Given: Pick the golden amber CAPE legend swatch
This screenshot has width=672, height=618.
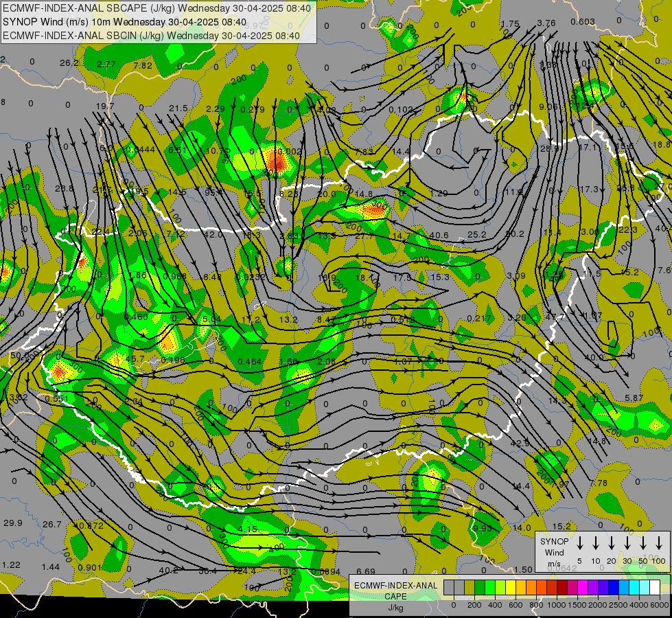Looking at the screenshot, I should click(x=521, y=587).
